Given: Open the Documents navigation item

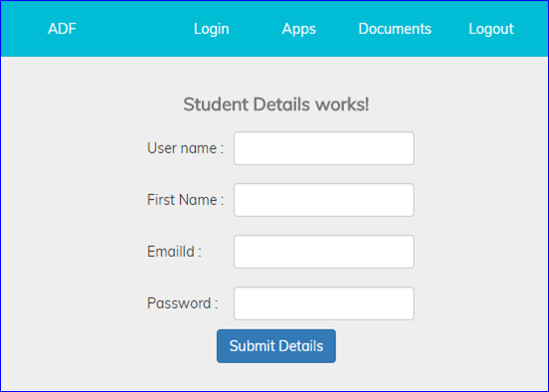Looking at the screenshot, I should [x=395, y=29].
